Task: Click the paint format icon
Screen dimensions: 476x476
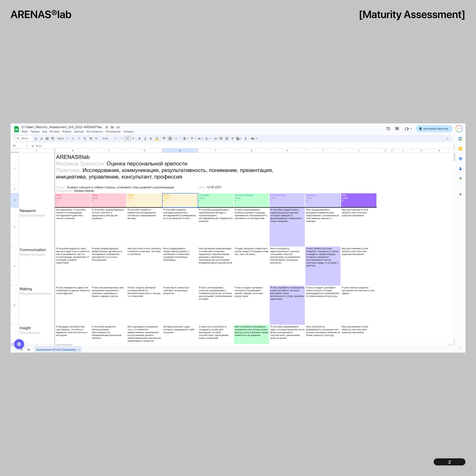Action: tap(53, 138)
